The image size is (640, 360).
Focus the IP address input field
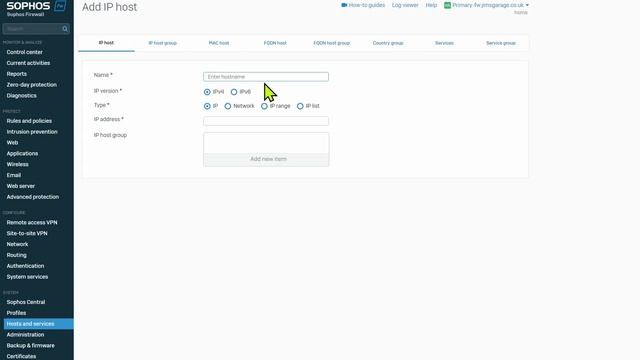click(266, 121)
